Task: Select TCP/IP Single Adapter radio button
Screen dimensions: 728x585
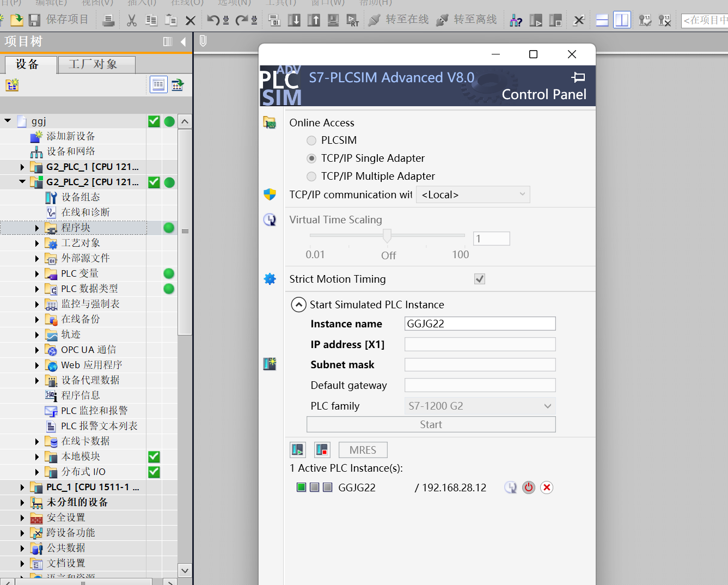Action: [x=311, y=159]
